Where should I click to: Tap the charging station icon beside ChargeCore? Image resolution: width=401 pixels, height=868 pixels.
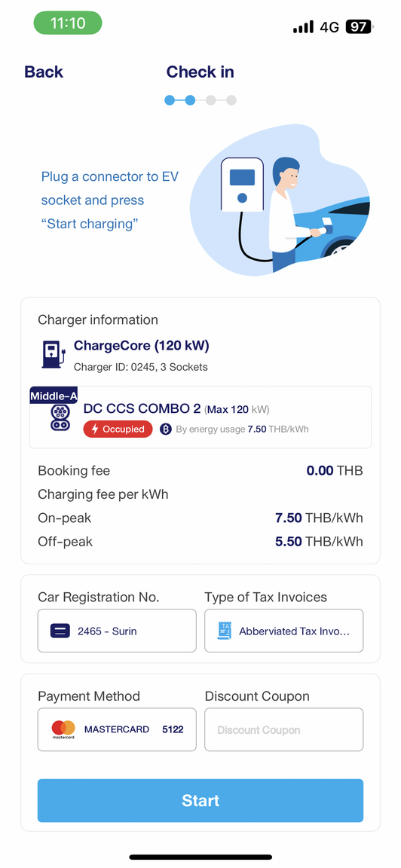tap(54, 354)
